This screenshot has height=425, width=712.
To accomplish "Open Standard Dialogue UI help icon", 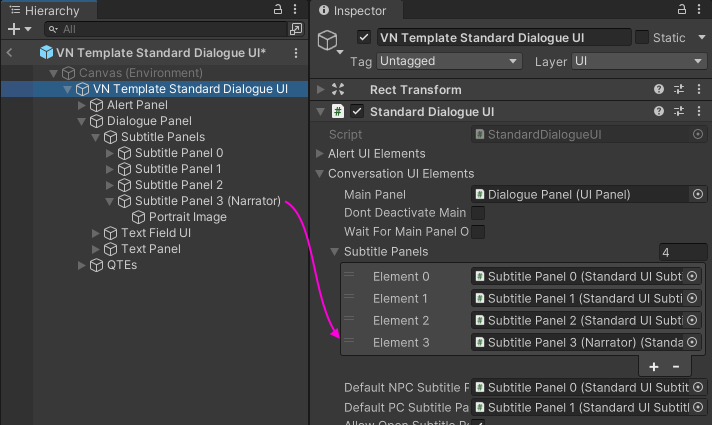I will pos(659,111).
